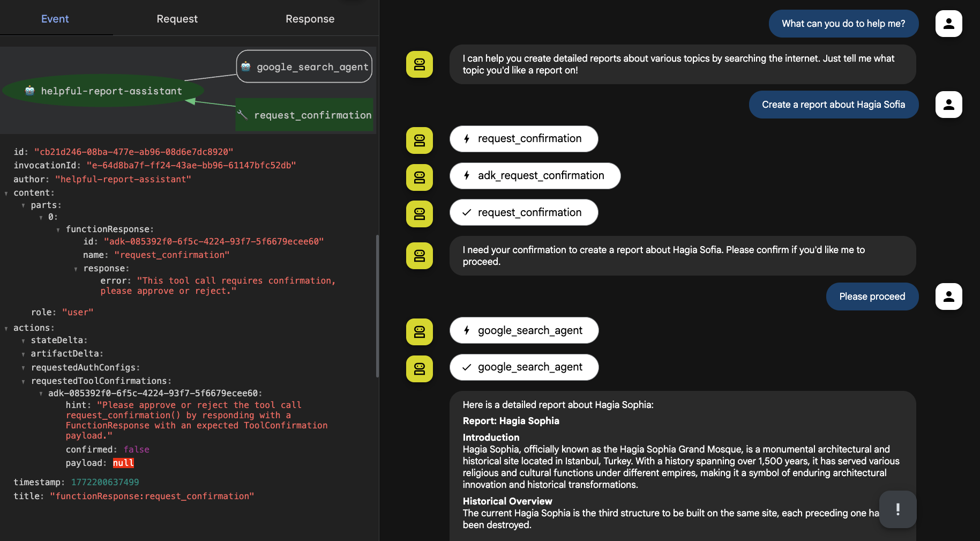The image size is (980, 541).
Task: Collapse the content node in the event JSON
Action: tap(6, 192)
